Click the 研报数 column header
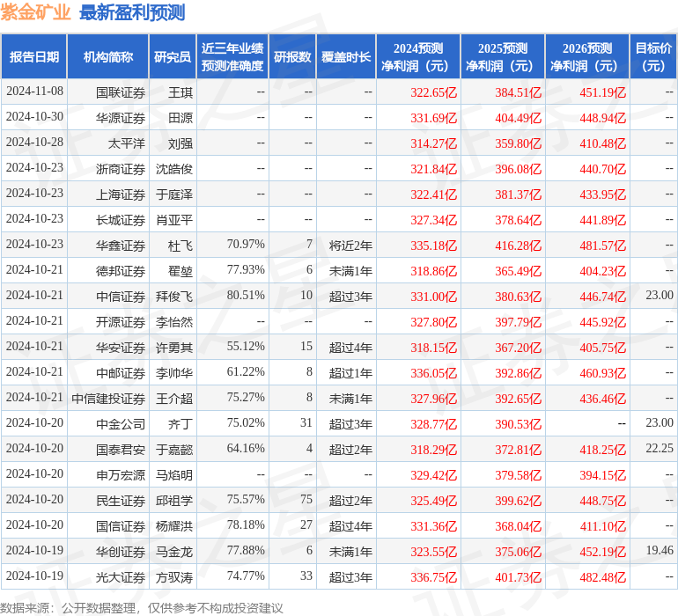Image resolution: width=678 pixels, height=616 pixels. [292, 56]
